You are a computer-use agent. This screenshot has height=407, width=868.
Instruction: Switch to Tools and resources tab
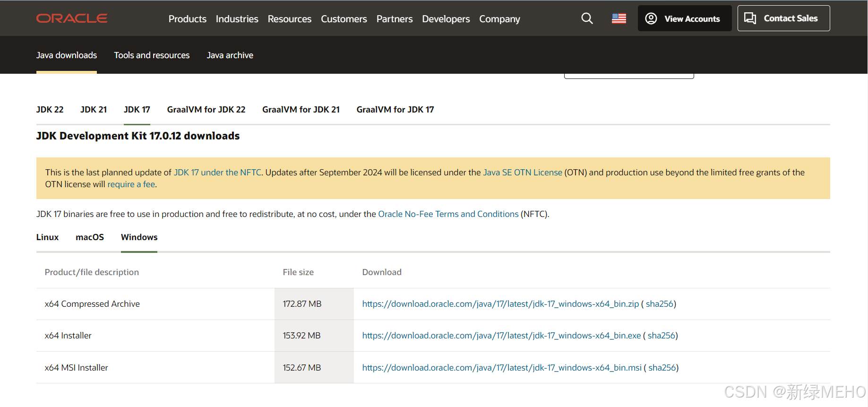tap(152, 55)
